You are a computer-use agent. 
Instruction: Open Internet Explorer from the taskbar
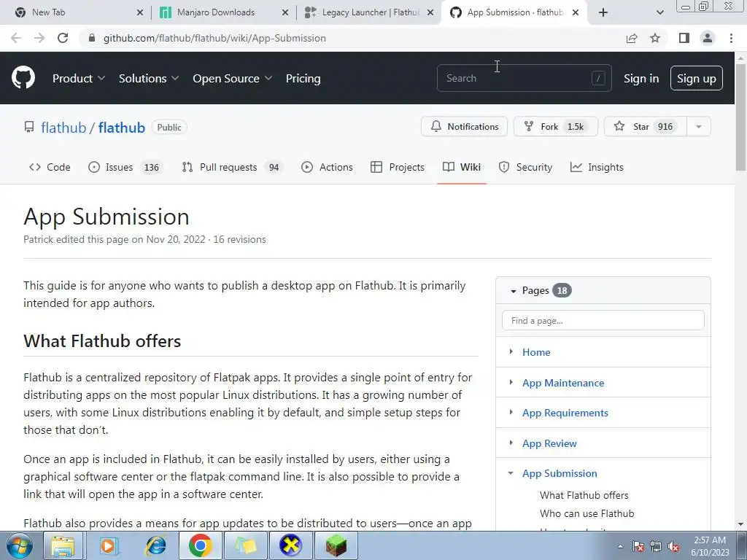[155, 545]
